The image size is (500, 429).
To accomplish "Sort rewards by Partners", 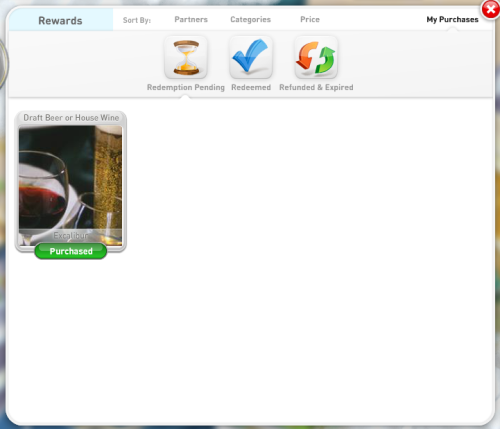I will [191, 19].
